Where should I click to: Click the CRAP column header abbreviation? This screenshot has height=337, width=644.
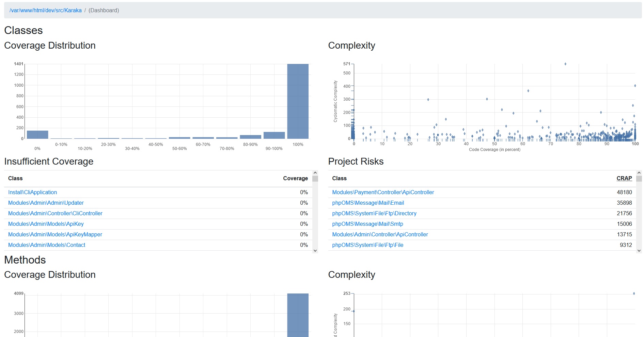tap(624, 178)
